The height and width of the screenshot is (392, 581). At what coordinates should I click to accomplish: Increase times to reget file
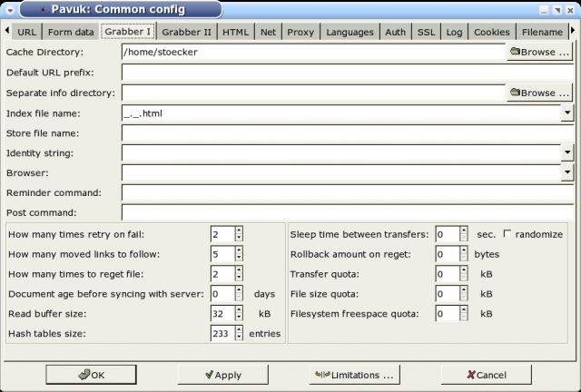tap(239, 270)
